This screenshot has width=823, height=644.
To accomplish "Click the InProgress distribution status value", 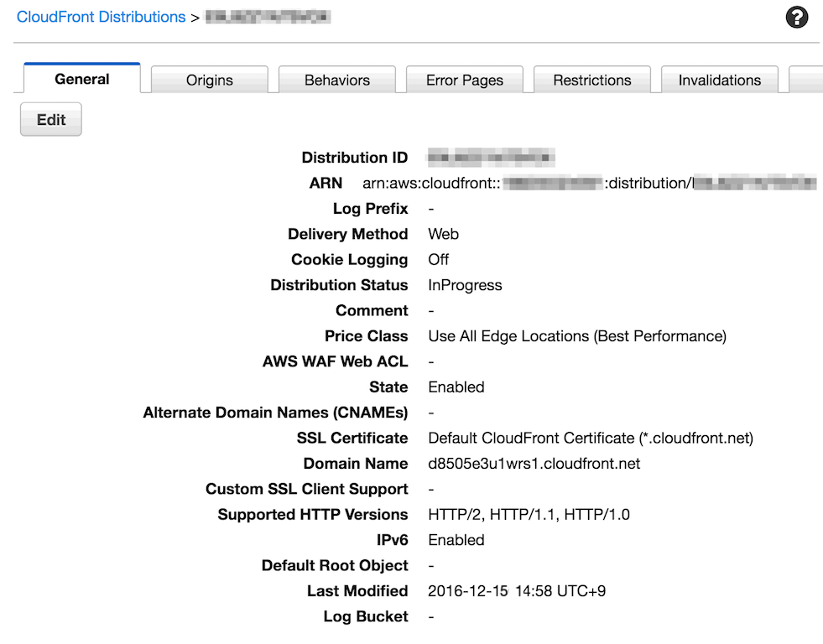I will 465,285.
